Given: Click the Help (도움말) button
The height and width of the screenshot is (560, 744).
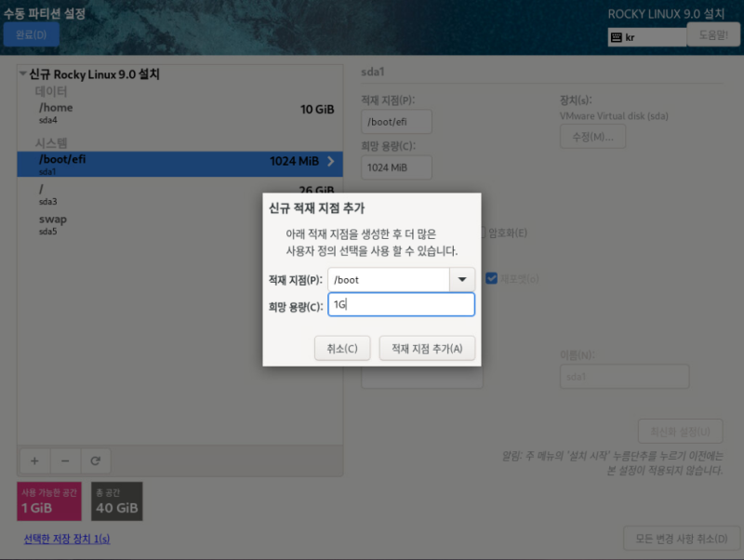Looking at the screenshot, I should point(713,34).
